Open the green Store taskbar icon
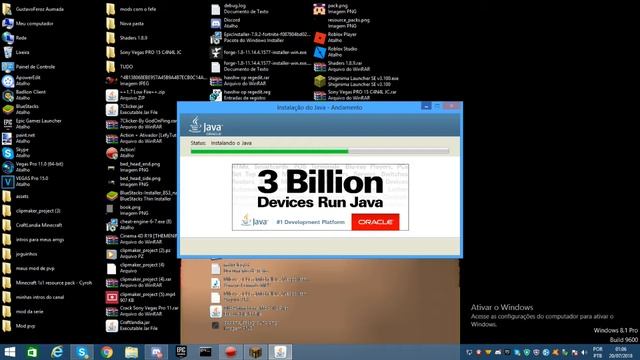Screen dimensions: 640x360 [32, 352]
